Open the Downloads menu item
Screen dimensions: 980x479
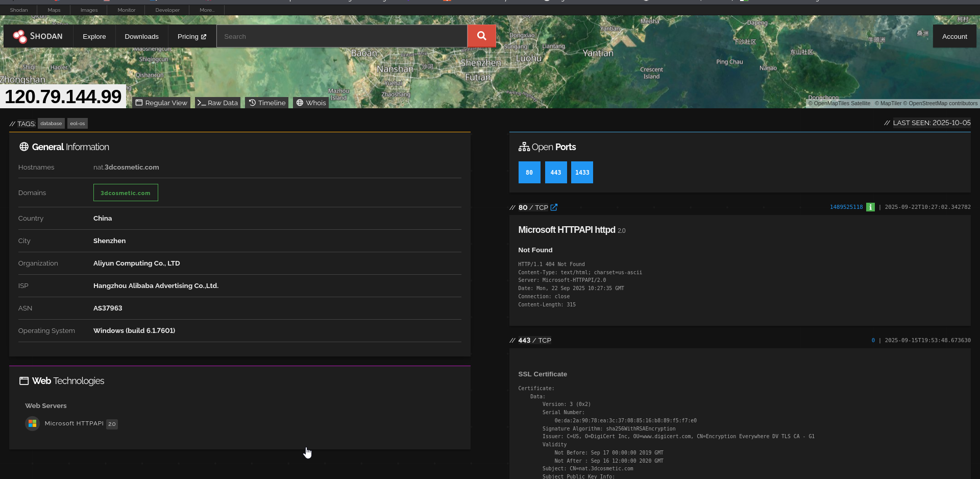(141, 36)
